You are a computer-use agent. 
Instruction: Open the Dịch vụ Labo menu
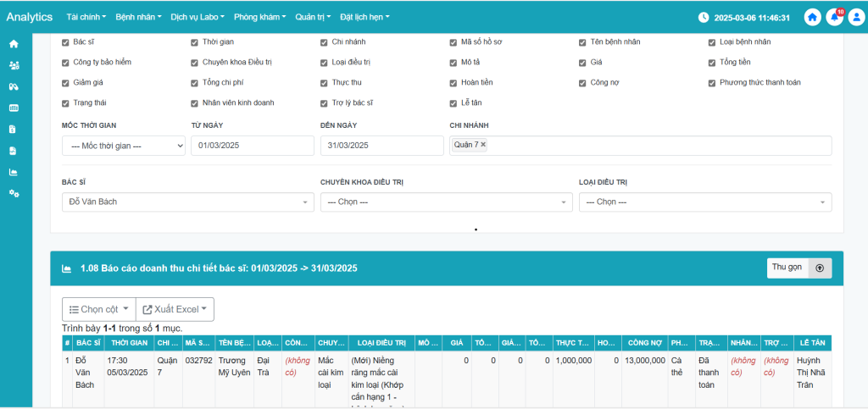pos(198,17)
